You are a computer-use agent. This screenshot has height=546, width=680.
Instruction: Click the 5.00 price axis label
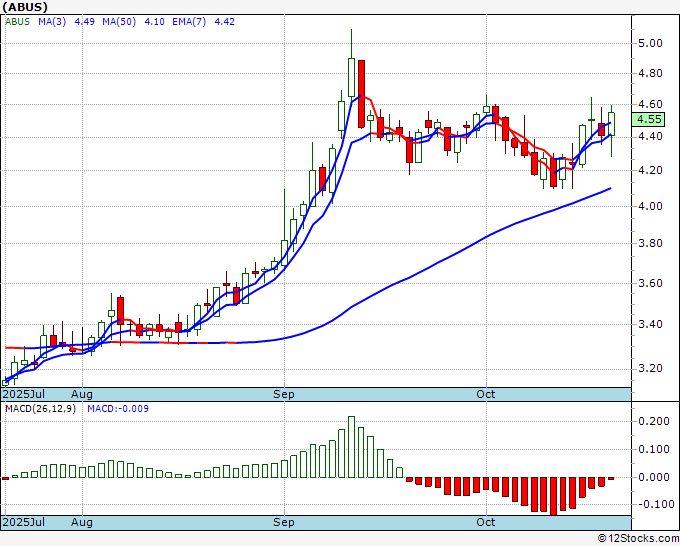coord(648,44)
